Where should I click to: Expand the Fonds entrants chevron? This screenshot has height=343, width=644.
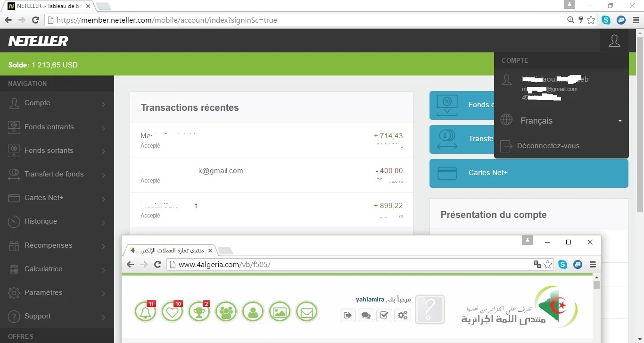[x=103, y=127]
